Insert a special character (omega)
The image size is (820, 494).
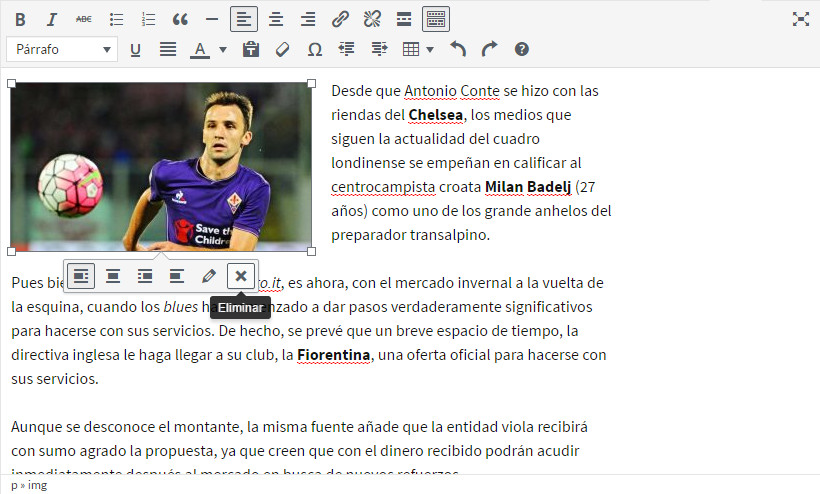point(315,50)
